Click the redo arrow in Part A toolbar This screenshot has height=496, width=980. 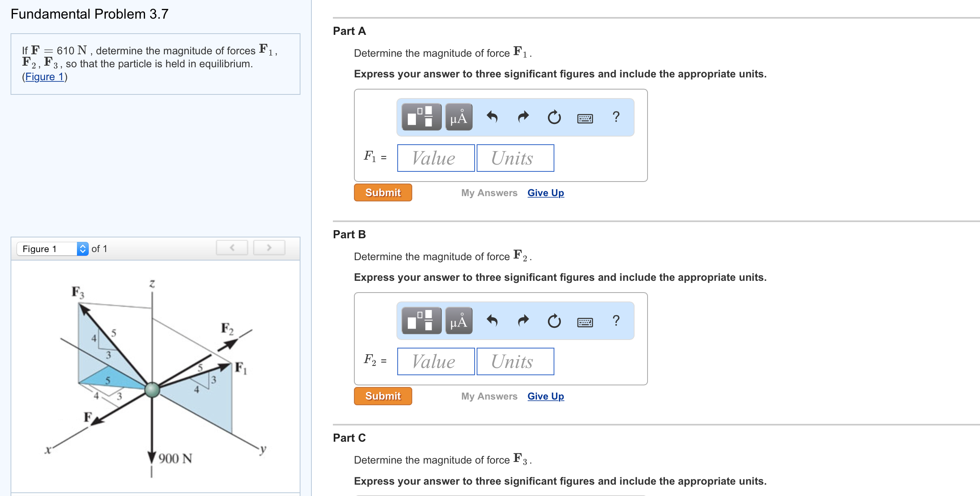coord(523,117)
